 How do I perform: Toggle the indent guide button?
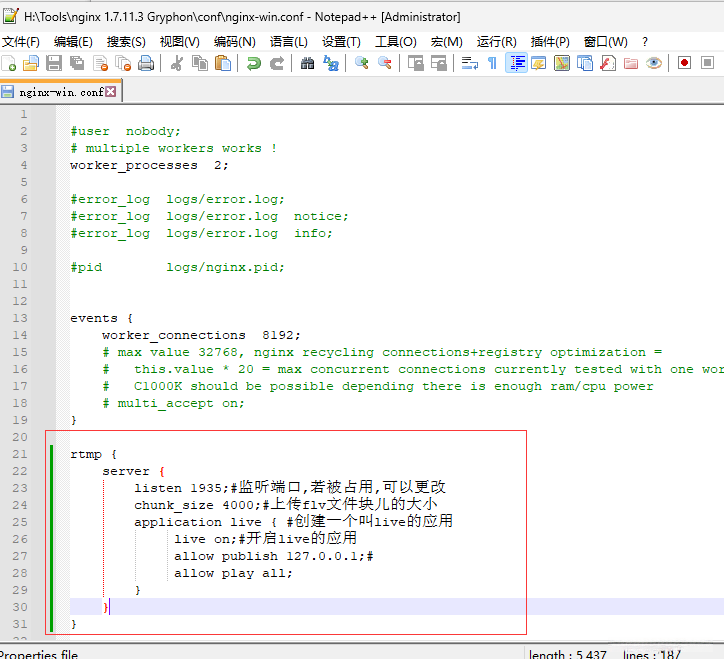[516, 63]
